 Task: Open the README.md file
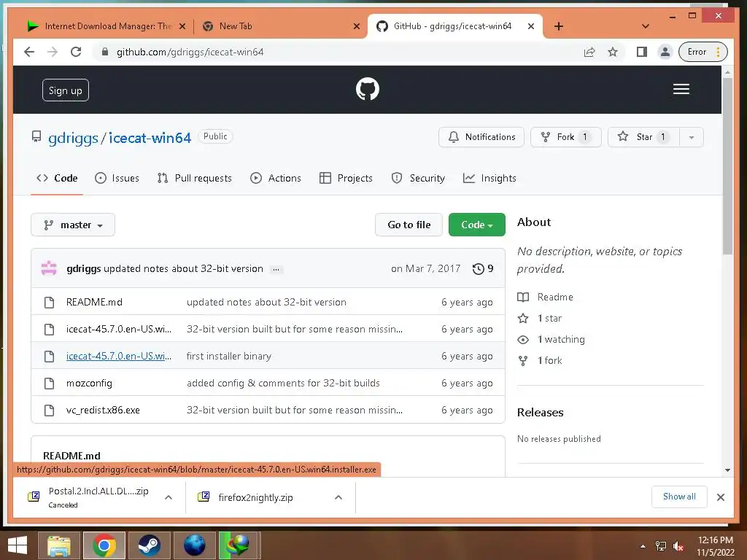(x=94, y=303)
